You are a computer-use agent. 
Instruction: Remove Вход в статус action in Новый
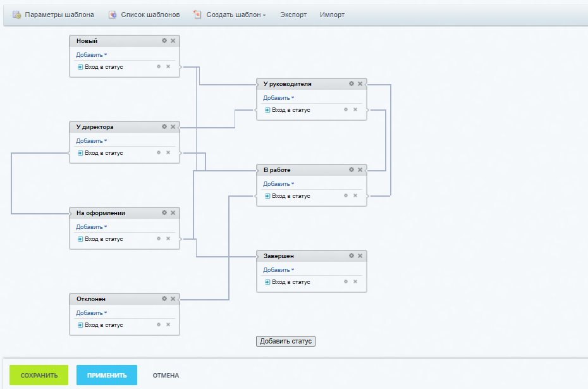[x=168, y=66]
